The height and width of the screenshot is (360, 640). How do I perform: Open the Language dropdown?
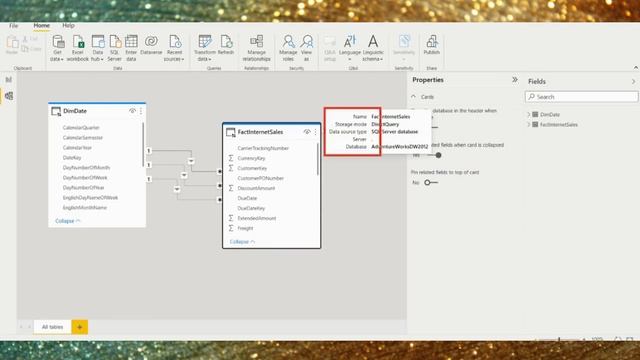(350, 48)
